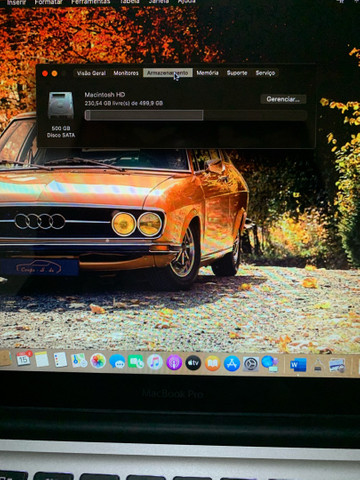Open FaceTime from the dock
The height and width of the screenshot is (480, 360).
click(136, 362)
